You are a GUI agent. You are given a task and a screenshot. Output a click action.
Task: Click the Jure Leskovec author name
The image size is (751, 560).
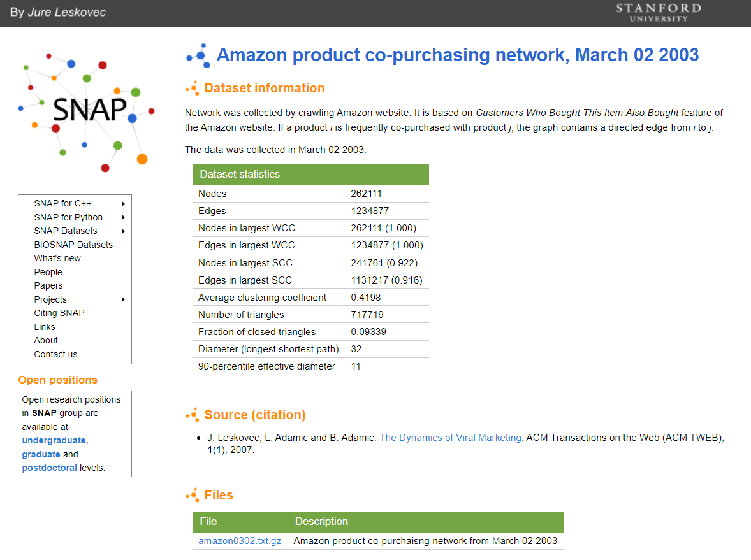pyautogui.click(x=66, y=12)
